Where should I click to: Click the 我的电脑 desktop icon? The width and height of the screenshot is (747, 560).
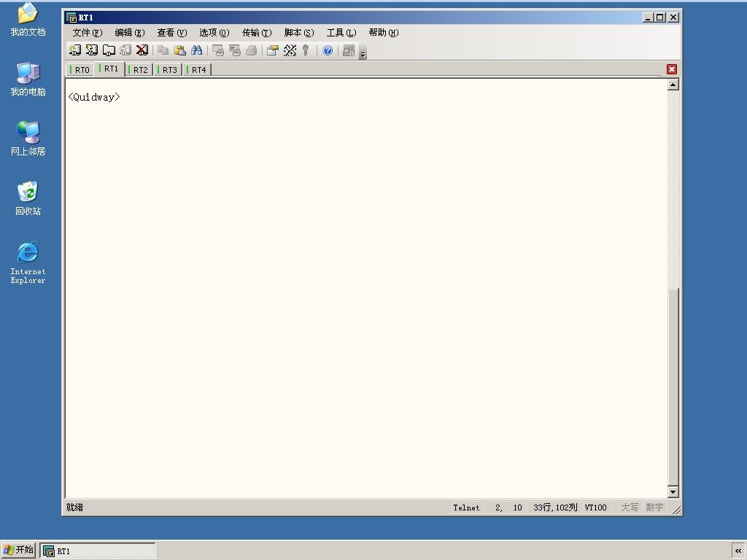tap(28, 79)
